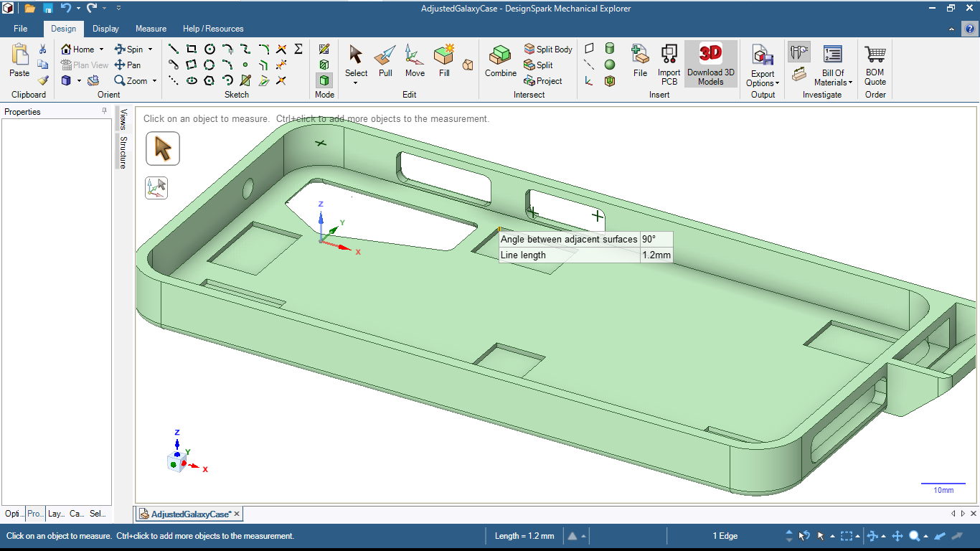
Task: Click the Copy icon in Clipboard
Action: (x=43, y=65)
